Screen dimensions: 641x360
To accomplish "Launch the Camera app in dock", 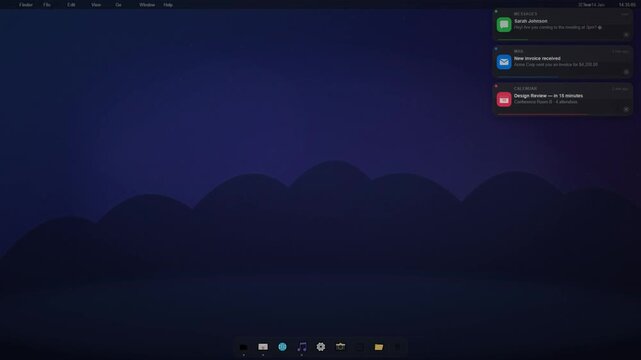I will (x=340, y=347).
